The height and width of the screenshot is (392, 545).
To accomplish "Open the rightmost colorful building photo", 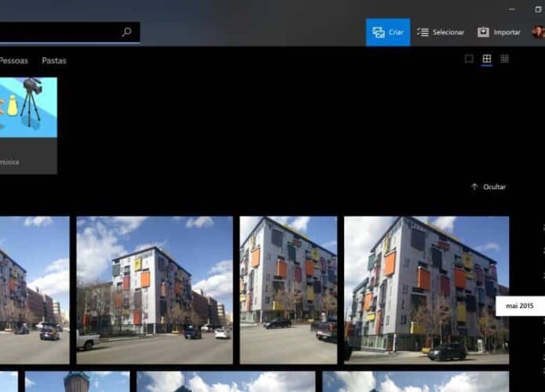I will (x=427, y=290).
